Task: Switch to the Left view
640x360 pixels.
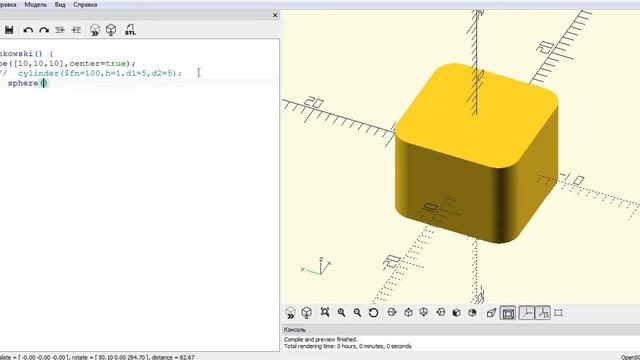Action: pyautogui.click(x=440, y=312)
